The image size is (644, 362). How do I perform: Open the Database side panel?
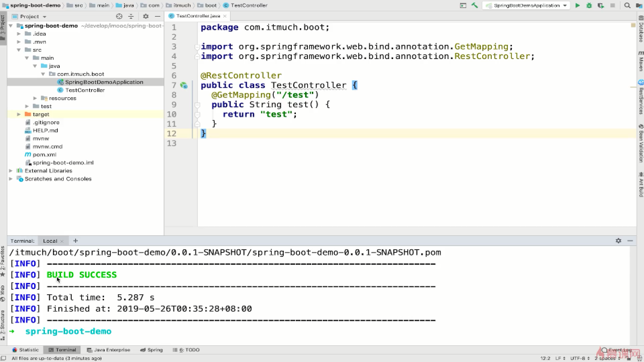(641, 29)
